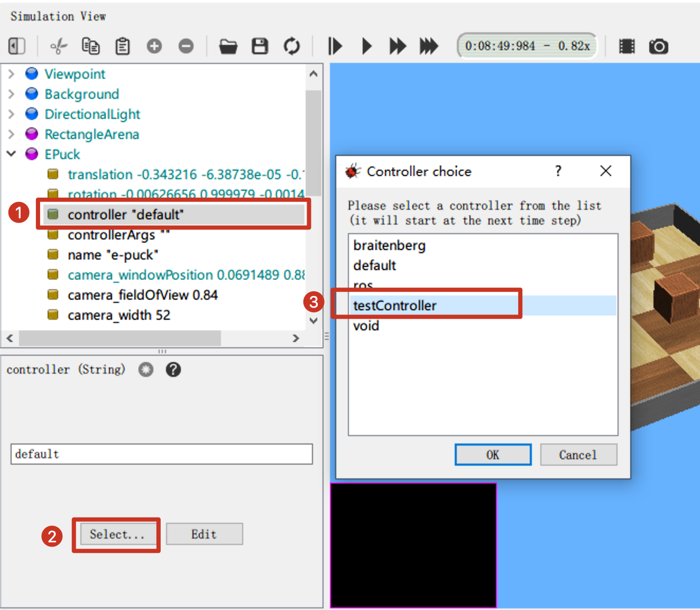This screenshot has width=700, height=610.
Task: Select the EPuck tree item
Action: (62, 154)
